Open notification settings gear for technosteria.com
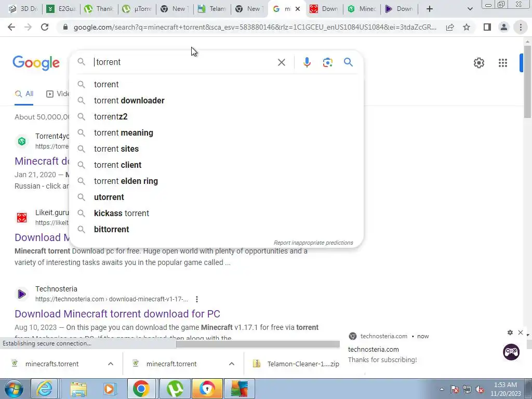This screenshot has width=532, height=399. click(x=510, y=332)
